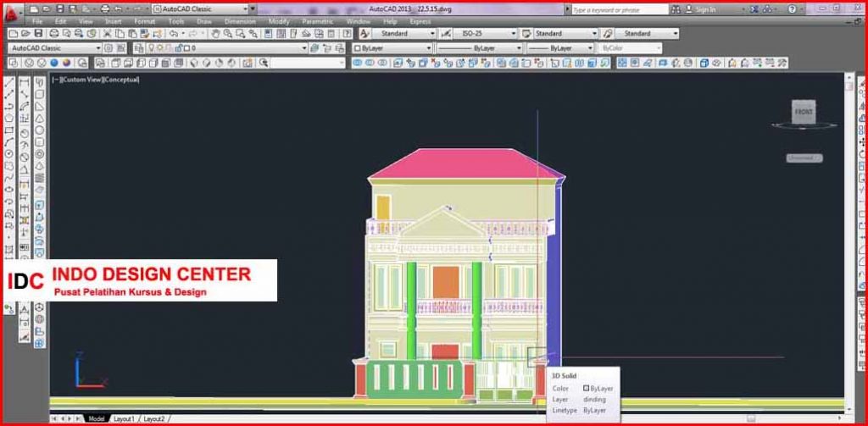Click the Dimension Style icon
The image size is (868, 426).
coord(446,34)
